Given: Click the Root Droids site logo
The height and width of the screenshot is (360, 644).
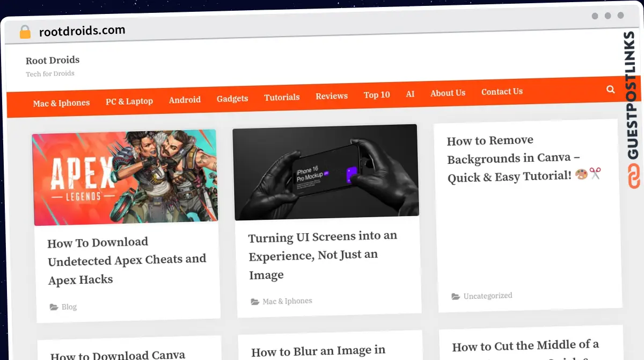Looking at the screenshot, I should (x=53, y=60).
